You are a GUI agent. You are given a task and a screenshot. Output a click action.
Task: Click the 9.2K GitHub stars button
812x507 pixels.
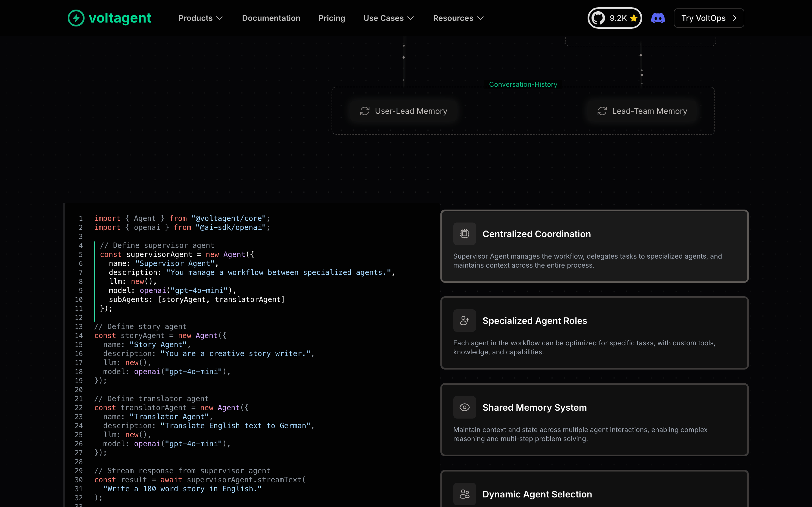click(x=615, y=18)
